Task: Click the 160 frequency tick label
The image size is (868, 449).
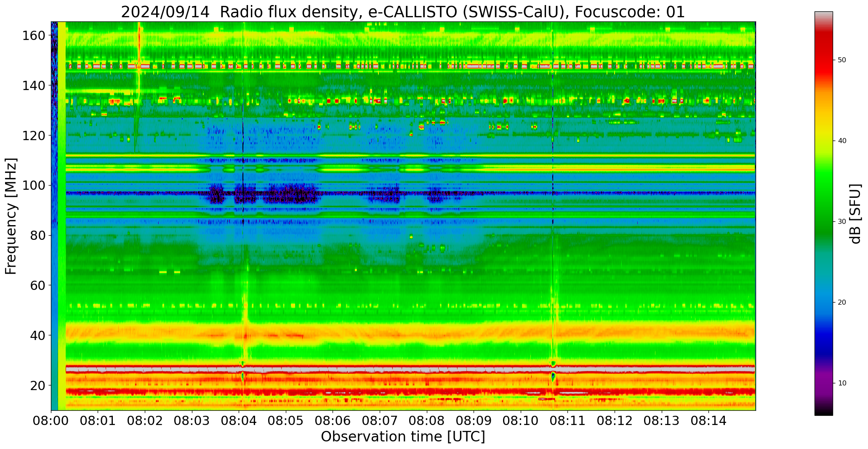Action: click(34, 36)
